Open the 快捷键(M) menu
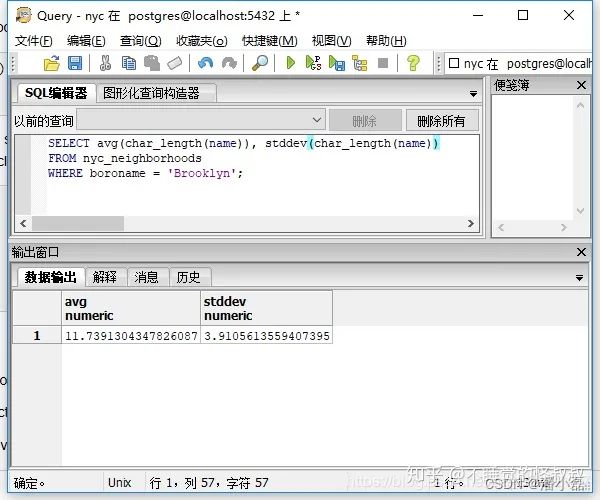The height and width of the screenshot is (500, 600). click(x=270, y=41)
